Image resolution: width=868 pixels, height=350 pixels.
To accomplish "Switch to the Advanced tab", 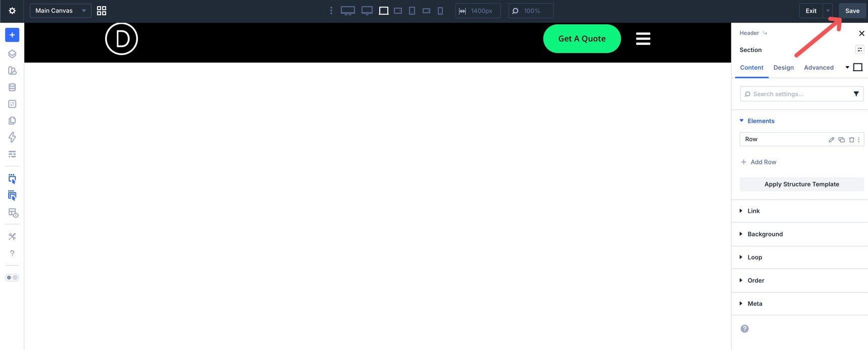I will coord(819,68).
